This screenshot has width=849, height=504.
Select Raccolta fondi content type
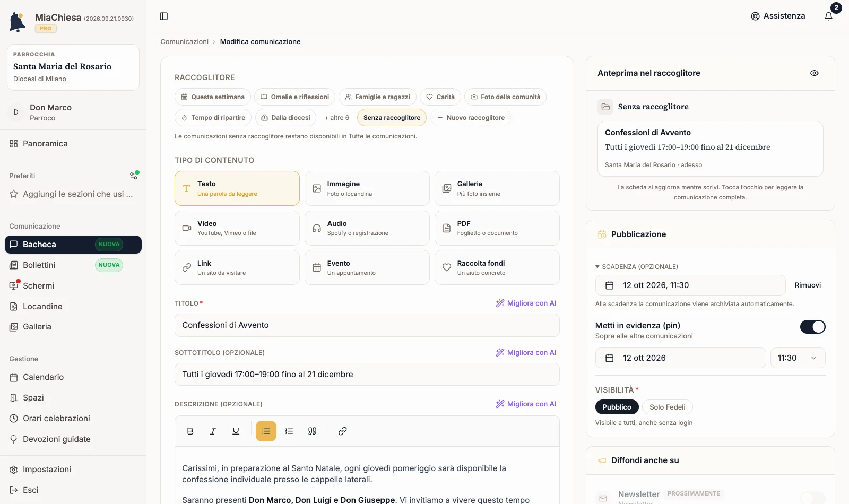pos(497,267)
